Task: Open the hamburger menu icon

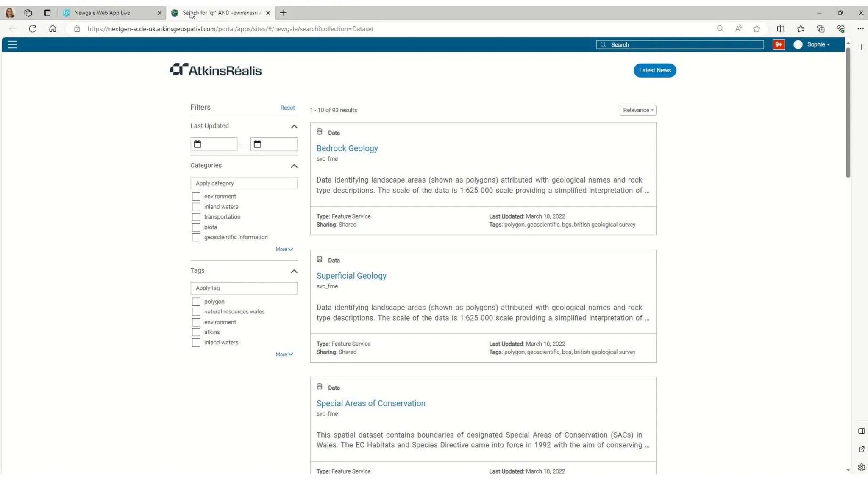Action: 12,44
